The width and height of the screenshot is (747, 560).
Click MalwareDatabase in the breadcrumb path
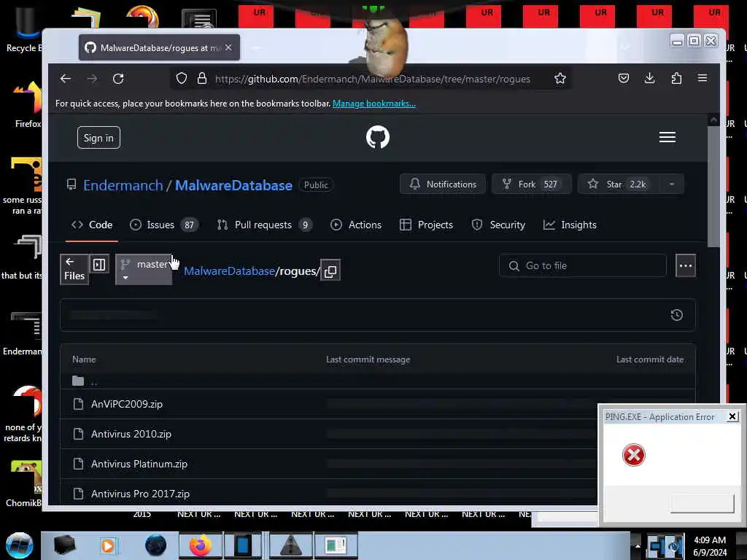(229, 271)
